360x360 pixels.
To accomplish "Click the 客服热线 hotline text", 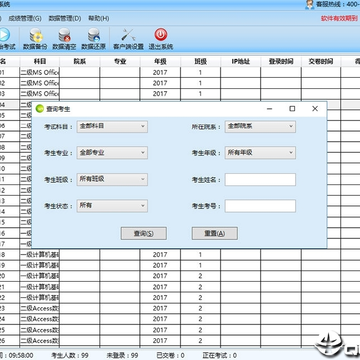I will 338,4.
